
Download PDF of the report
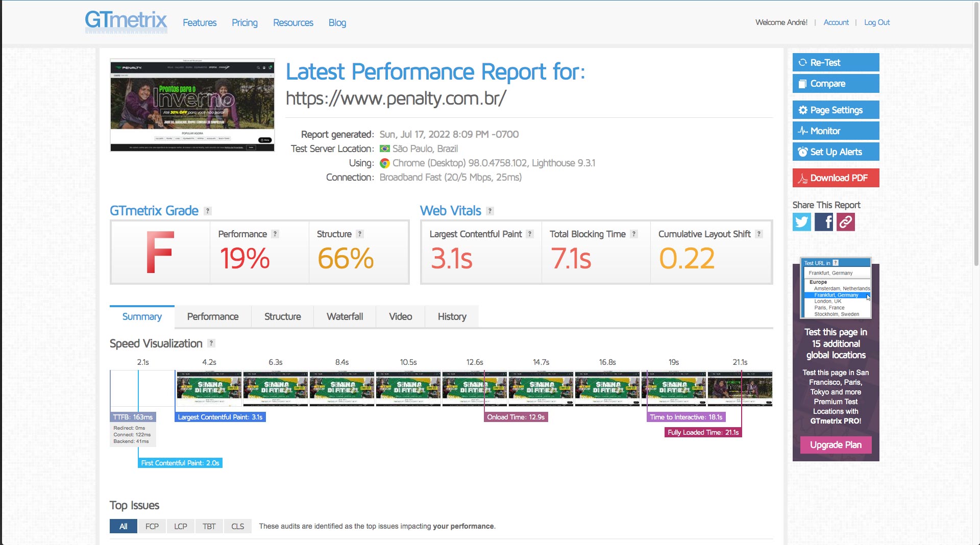pyautogui.click(x=836, y=178)
